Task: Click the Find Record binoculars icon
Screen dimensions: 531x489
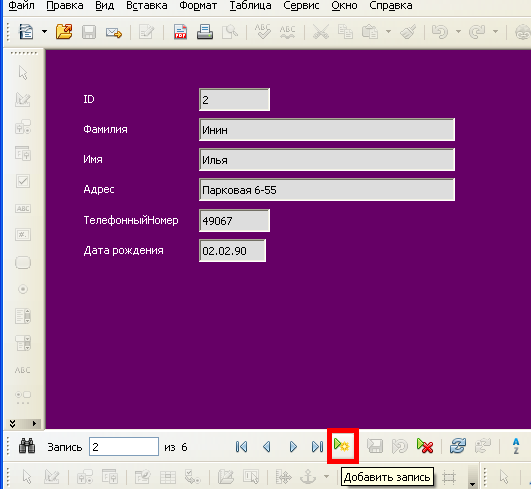Action: [x=27, y=446]
